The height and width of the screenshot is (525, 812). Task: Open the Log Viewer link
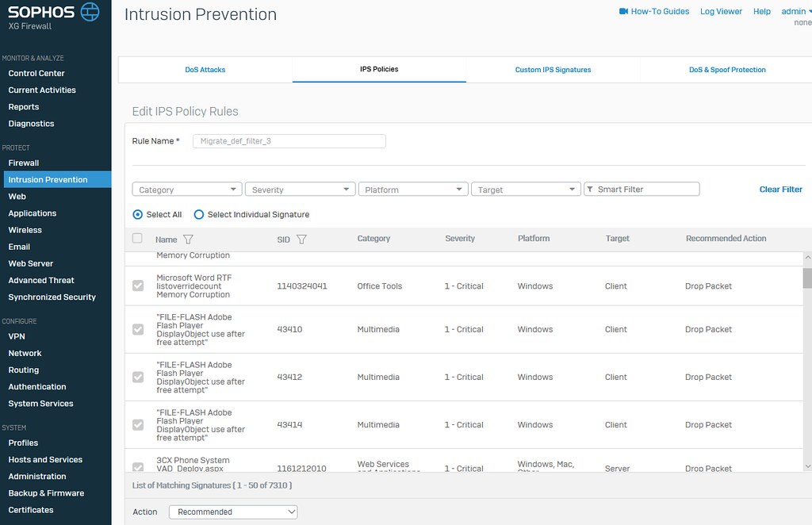[721, 11]
